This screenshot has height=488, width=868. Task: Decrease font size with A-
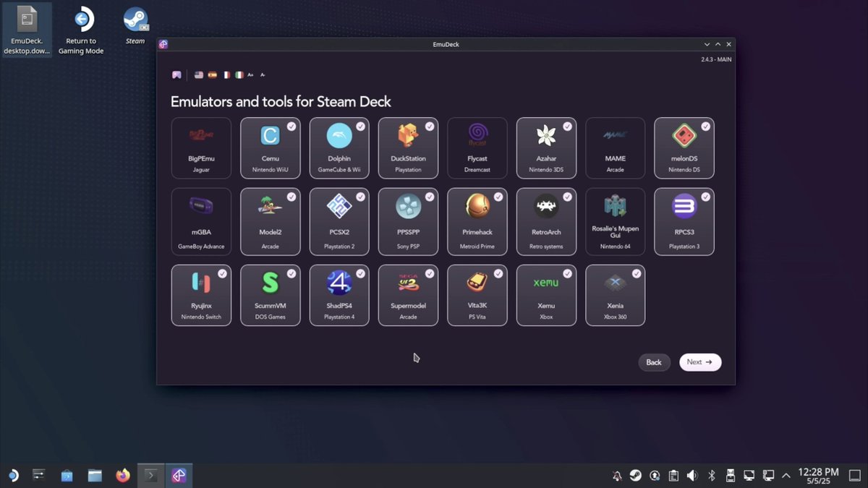(x=263, y=74)
